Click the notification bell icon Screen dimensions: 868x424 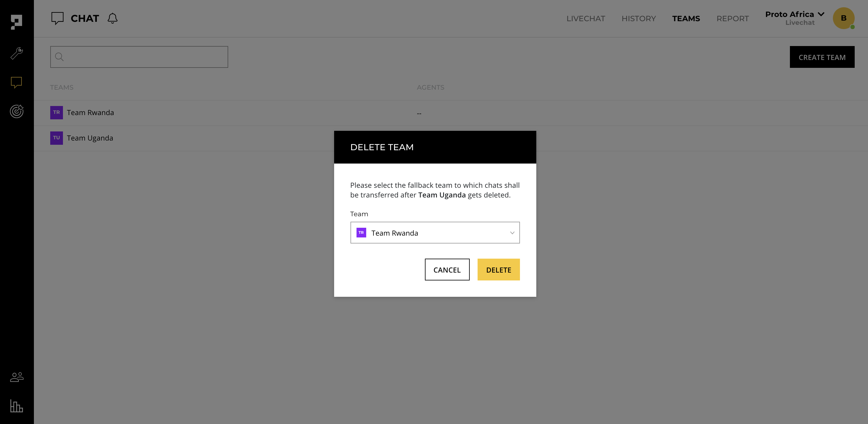(113, 18)
